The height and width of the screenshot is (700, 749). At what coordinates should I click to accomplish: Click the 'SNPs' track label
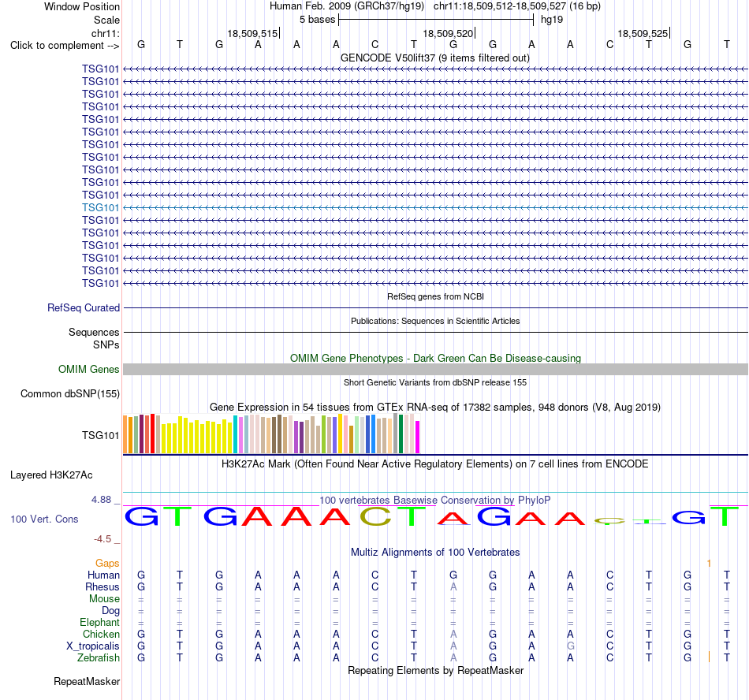106,344
